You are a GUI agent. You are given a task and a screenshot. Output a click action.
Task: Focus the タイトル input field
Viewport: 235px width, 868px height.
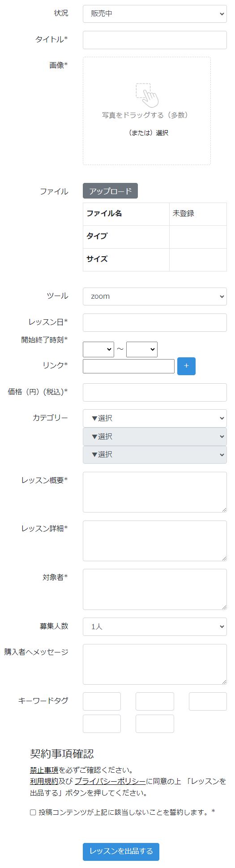click(155, 40)
